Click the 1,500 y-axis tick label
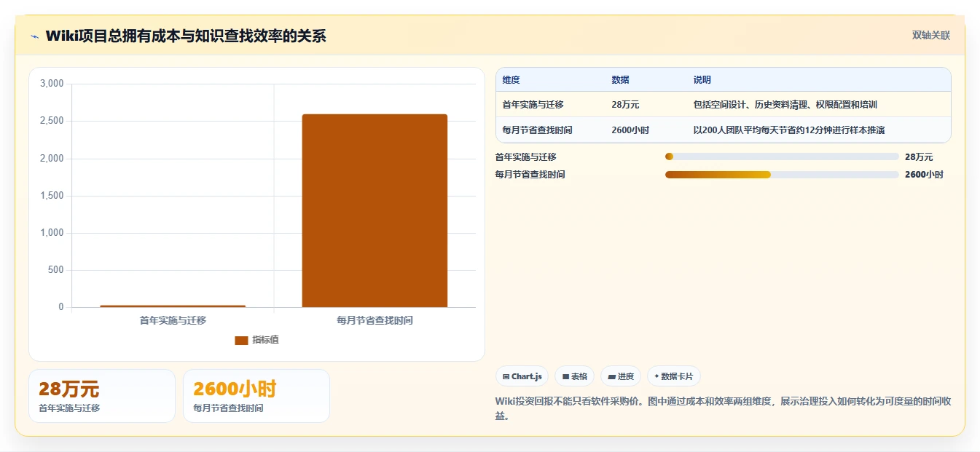The image size is (980, 452). click(52, 196)
